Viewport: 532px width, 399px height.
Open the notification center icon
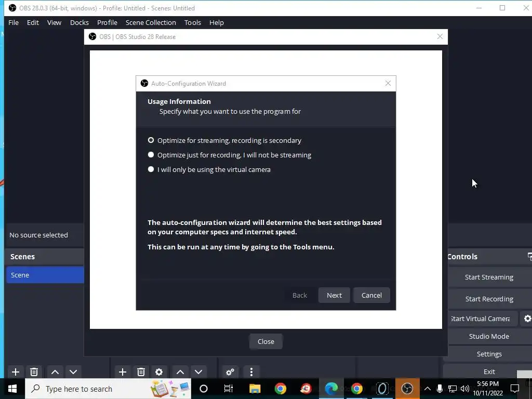(x=515, y=389)
